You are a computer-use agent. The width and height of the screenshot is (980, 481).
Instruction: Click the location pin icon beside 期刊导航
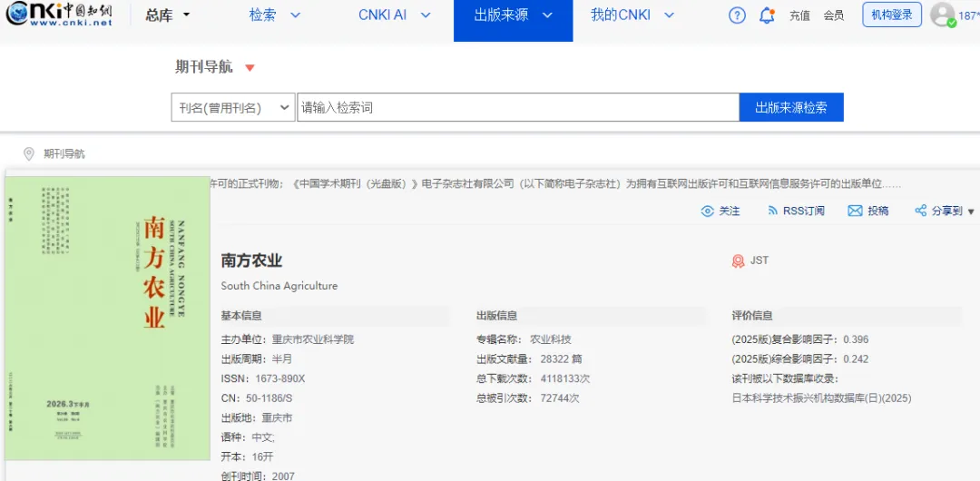pos(28,154)
